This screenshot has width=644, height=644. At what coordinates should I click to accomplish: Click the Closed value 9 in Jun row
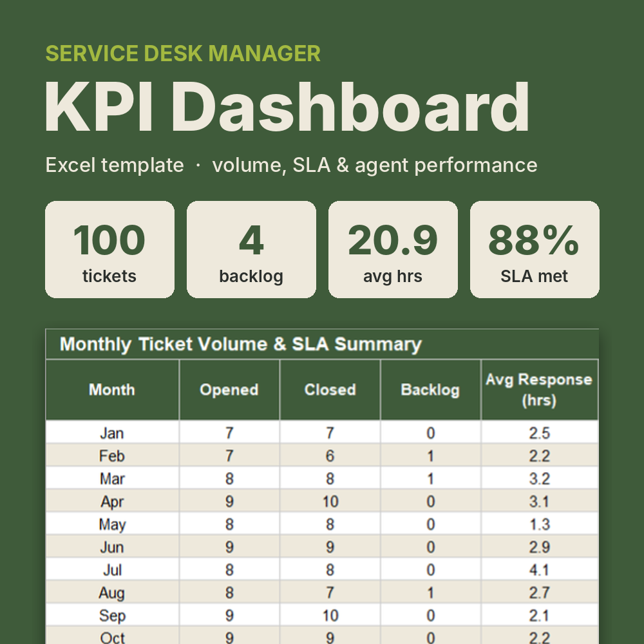coord(330,547)
